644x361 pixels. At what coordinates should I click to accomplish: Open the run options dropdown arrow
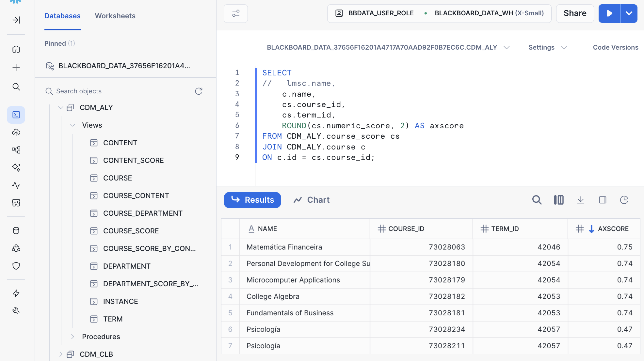click(629, 13)
